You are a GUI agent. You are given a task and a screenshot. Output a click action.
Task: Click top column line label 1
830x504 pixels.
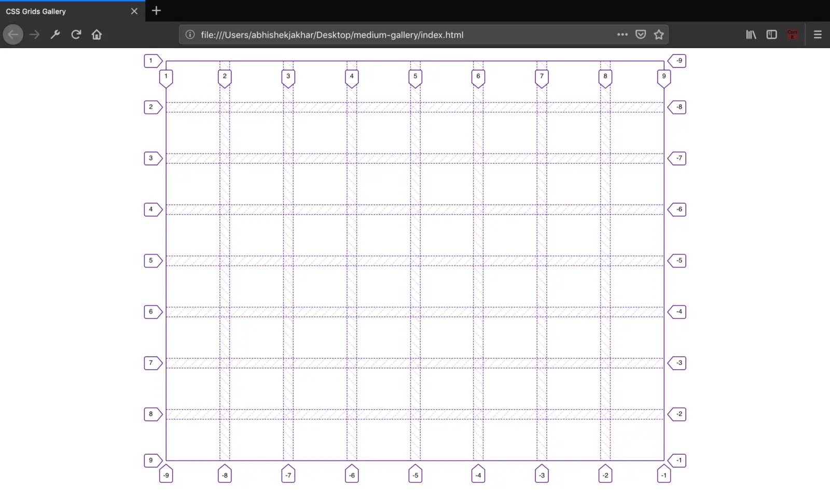(x=166, y=78)
